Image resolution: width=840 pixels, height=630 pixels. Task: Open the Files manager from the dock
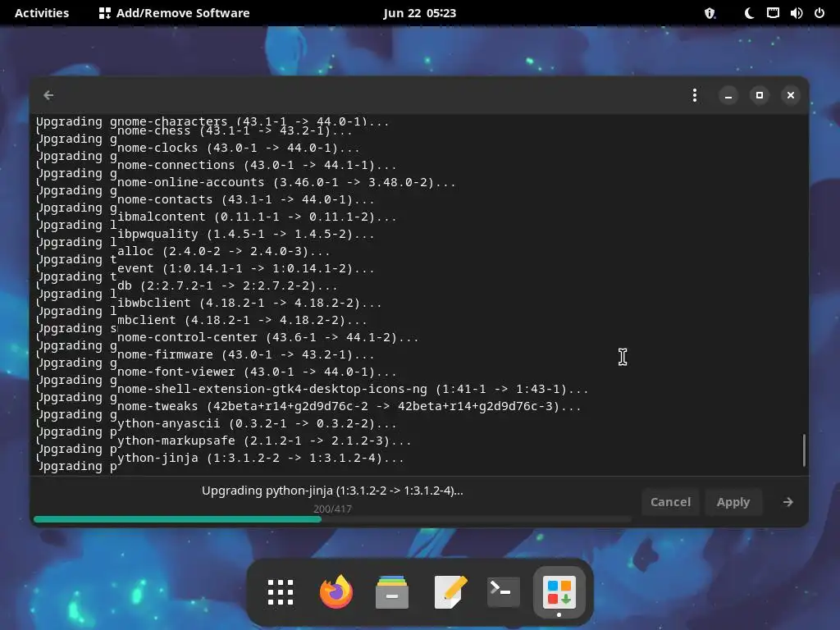[x=391, y=592]
